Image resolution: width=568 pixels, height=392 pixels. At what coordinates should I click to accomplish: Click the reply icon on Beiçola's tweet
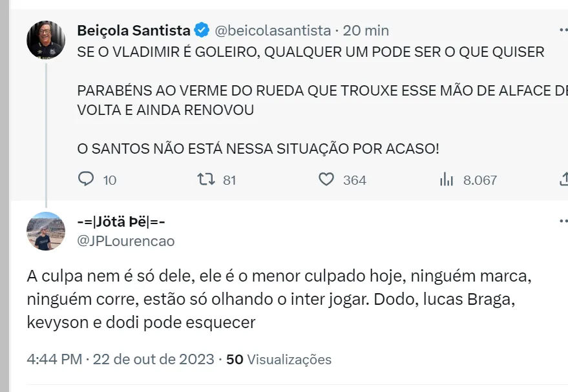[86, 180]
